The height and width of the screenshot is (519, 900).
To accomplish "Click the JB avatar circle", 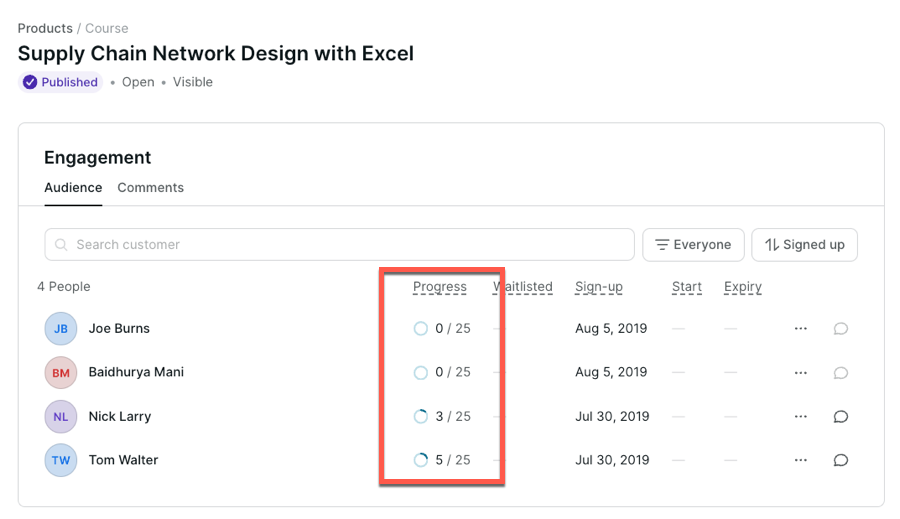I will (61, 329).
